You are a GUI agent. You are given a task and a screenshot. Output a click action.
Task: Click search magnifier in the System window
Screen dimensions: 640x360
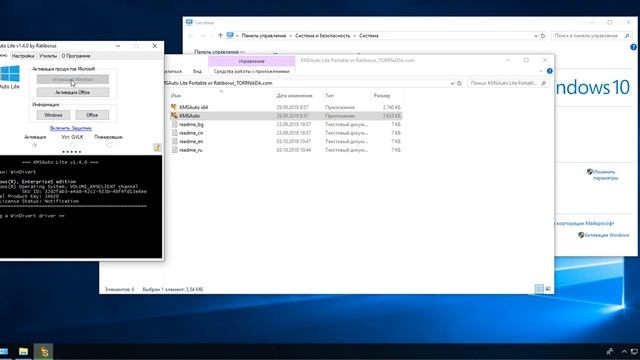pos(627,36)
